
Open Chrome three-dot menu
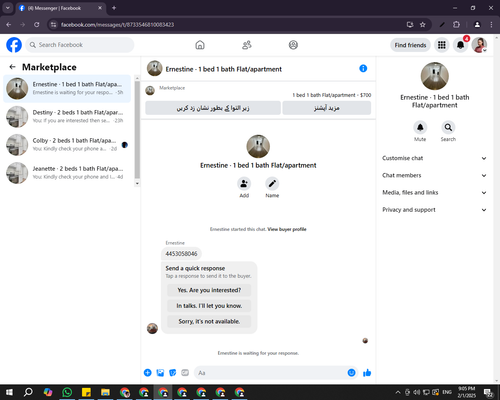491,25
